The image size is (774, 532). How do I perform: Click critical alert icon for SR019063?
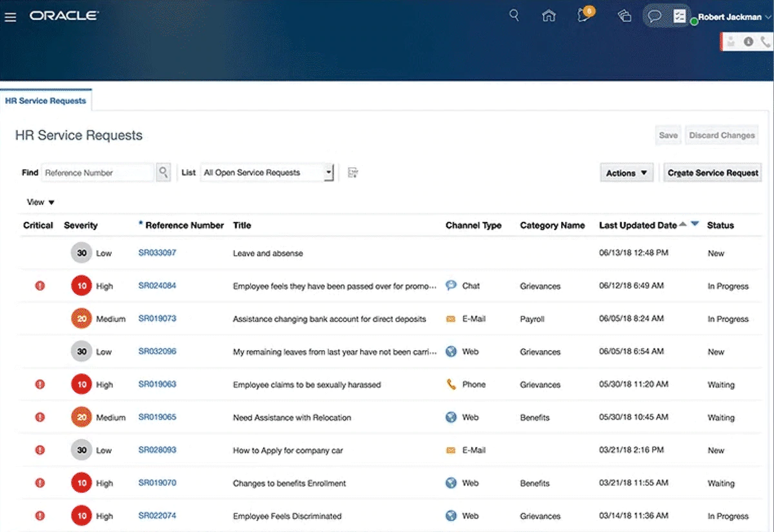point(40,384)
